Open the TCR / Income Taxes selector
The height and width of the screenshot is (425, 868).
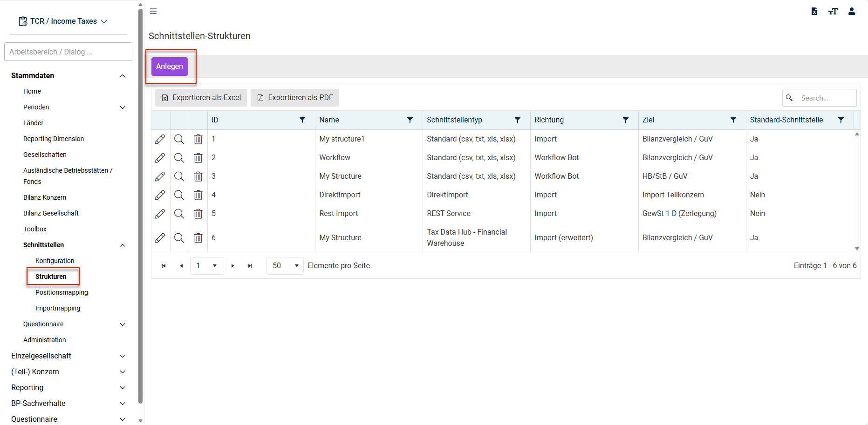(63, 21)
